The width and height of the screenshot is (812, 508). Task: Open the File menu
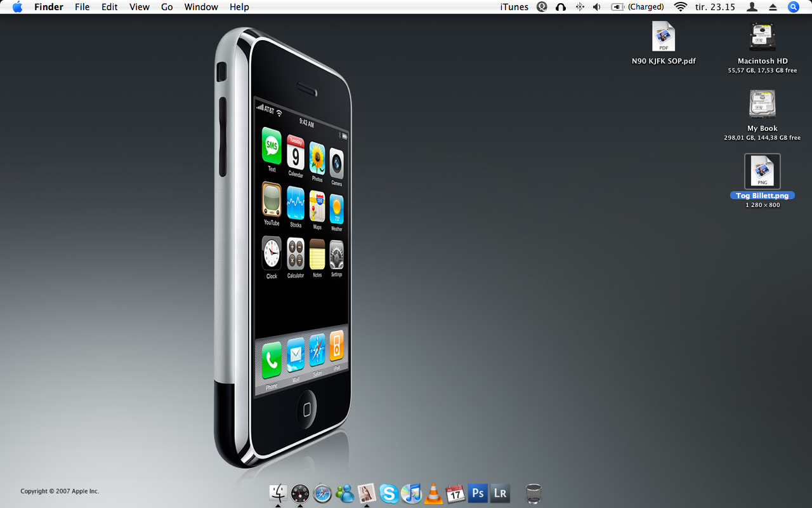coord(82,7)
